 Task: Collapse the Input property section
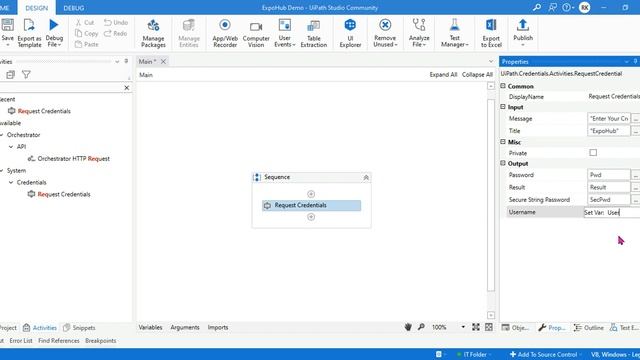pyautogui.click(x=503, y=107)
